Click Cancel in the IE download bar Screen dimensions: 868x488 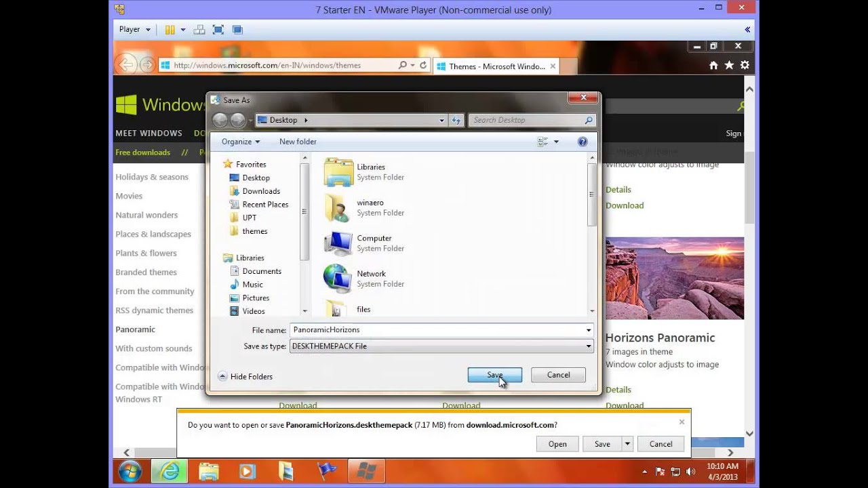tap(660, 444)
